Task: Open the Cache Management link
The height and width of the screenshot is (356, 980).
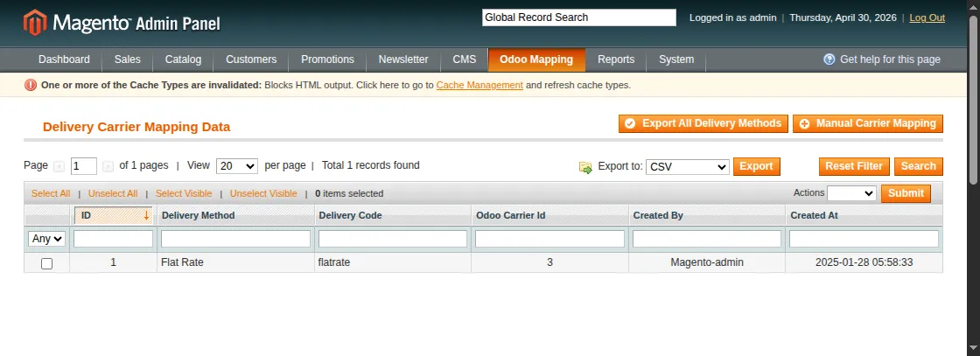Action: 479,85
